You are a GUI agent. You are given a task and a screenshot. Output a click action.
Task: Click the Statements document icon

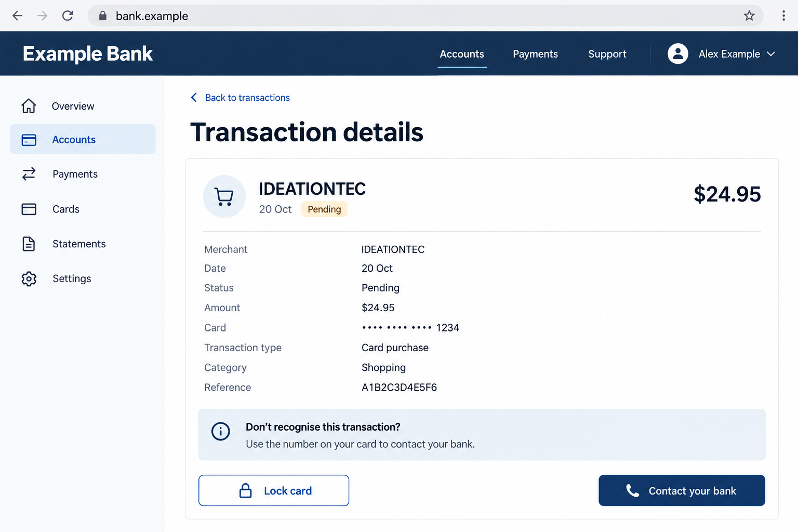click(29, 244)
